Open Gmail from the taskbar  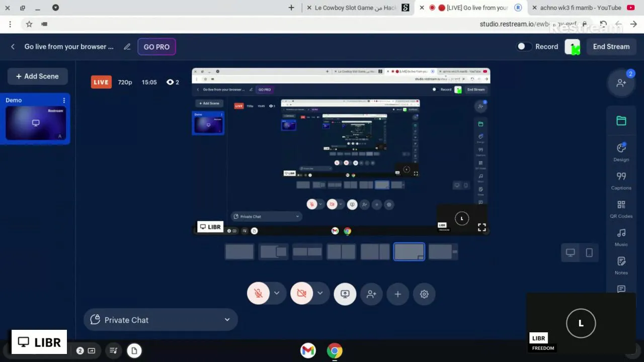point(308,350)
